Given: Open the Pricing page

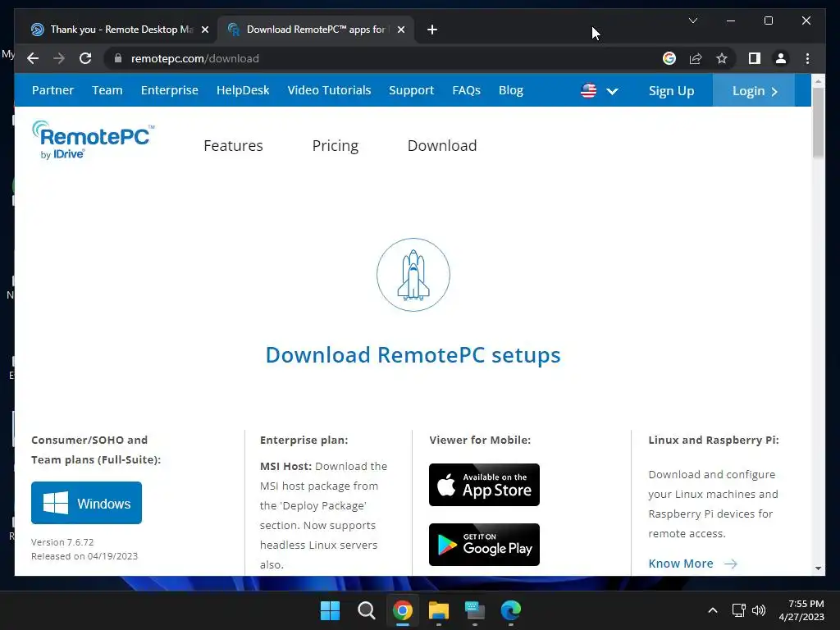Looking at the screenshot, I should pyautogui.click(x=336, y=146).
